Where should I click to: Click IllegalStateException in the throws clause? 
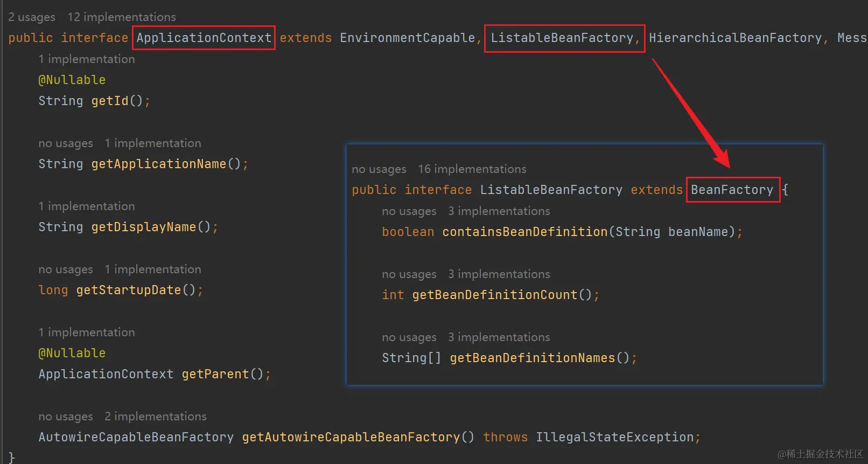[615, 437]
